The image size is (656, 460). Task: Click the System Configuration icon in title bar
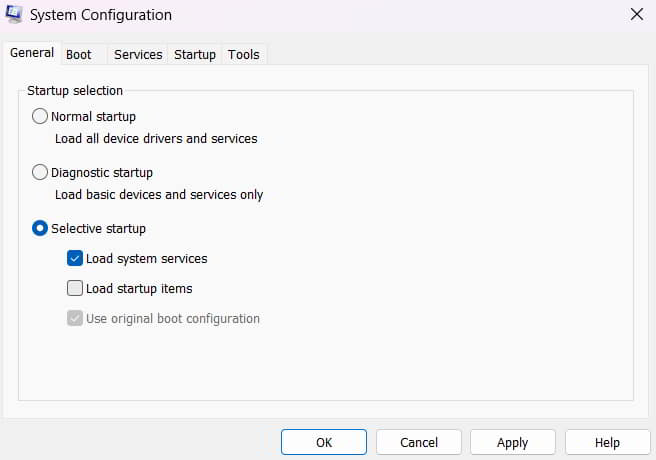click(x=14, y=15)
